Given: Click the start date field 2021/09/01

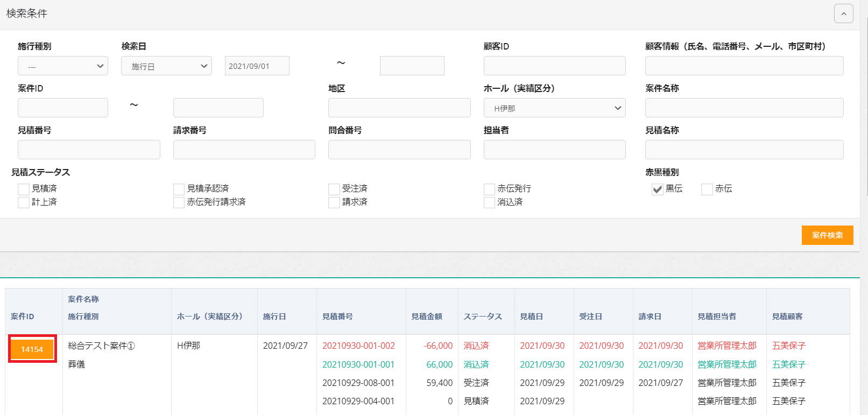Looking at the screenshot, I should click(257, 66).
